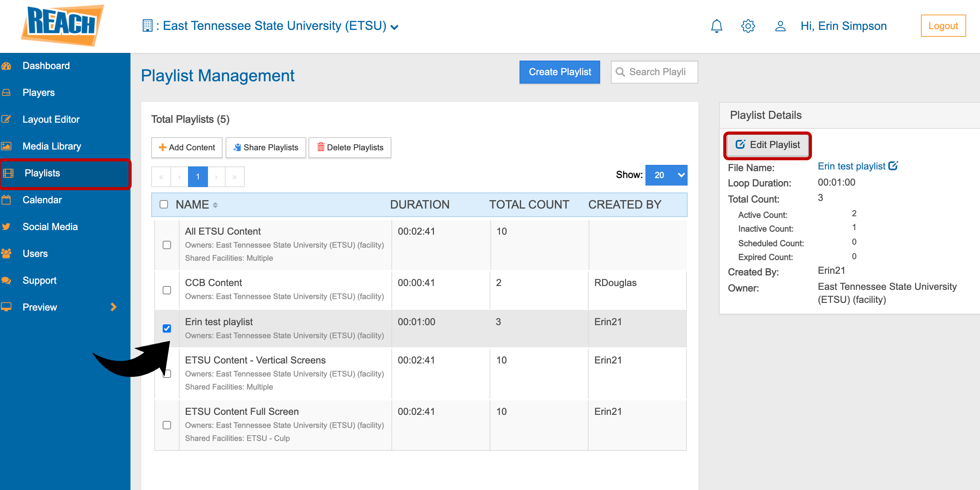The image size is (980, 490).
Task: Open the Show 20 results dropdown
Action: pos(667,175)
